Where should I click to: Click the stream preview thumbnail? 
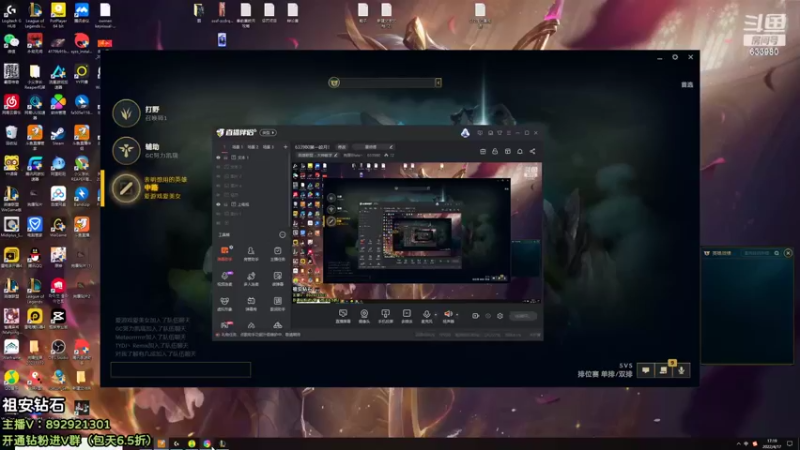[417, 233]
